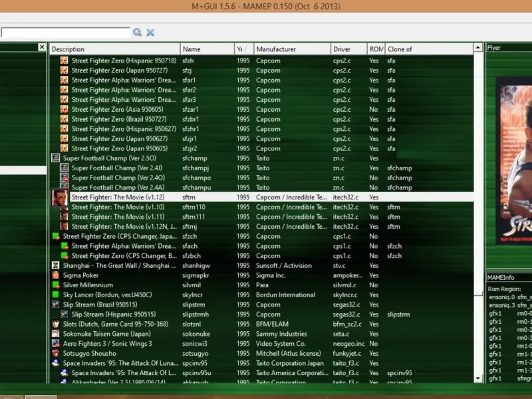532x399 pixels.
Task: Click the Sky Lancer green status icon
Action: click(56, 295)
